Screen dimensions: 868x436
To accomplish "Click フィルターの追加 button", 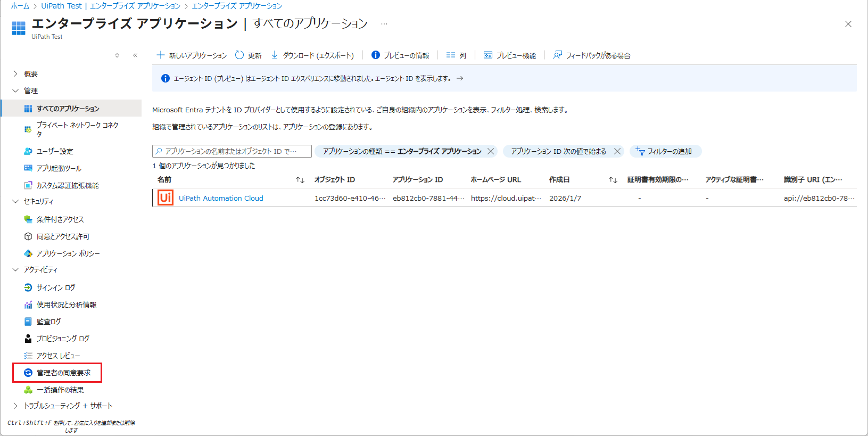I will click(665, 151).
